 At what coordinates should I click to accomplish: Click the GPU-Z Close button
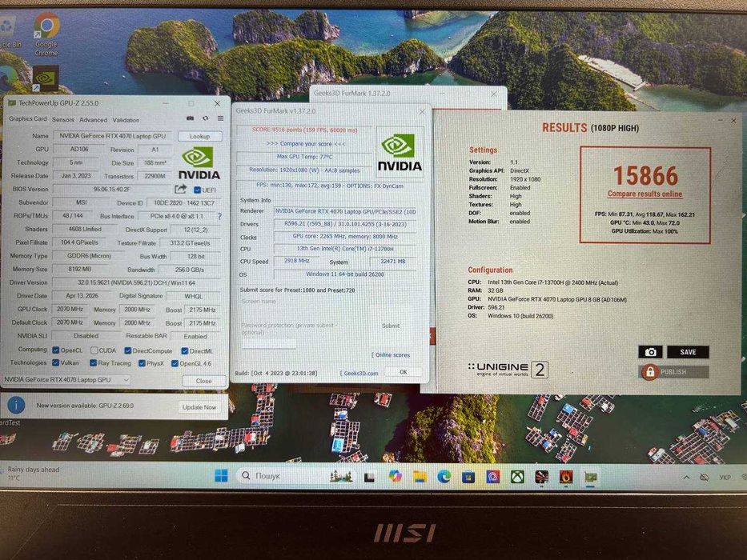point(203,381)
